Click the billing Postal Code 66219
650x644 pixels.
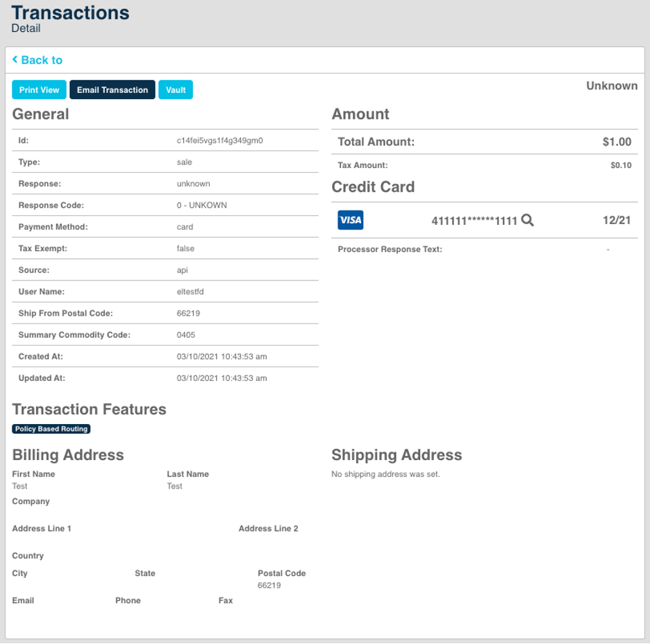[x=269, y=585]
